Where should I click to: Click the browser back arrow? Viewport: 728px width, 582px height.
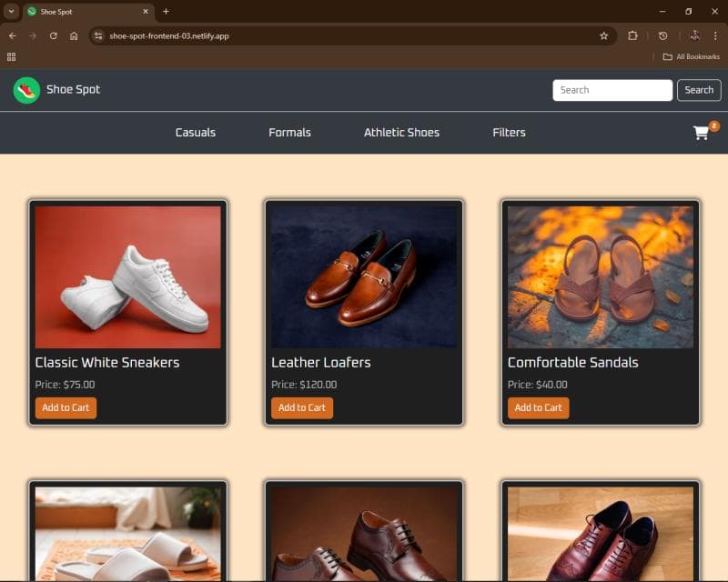(x=13, y=35)
